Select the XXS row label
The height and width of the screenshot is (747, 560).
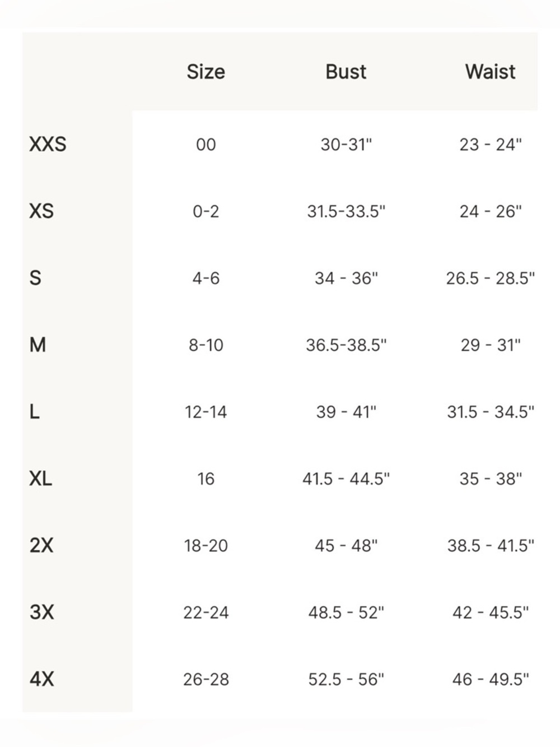pos(48,144)
